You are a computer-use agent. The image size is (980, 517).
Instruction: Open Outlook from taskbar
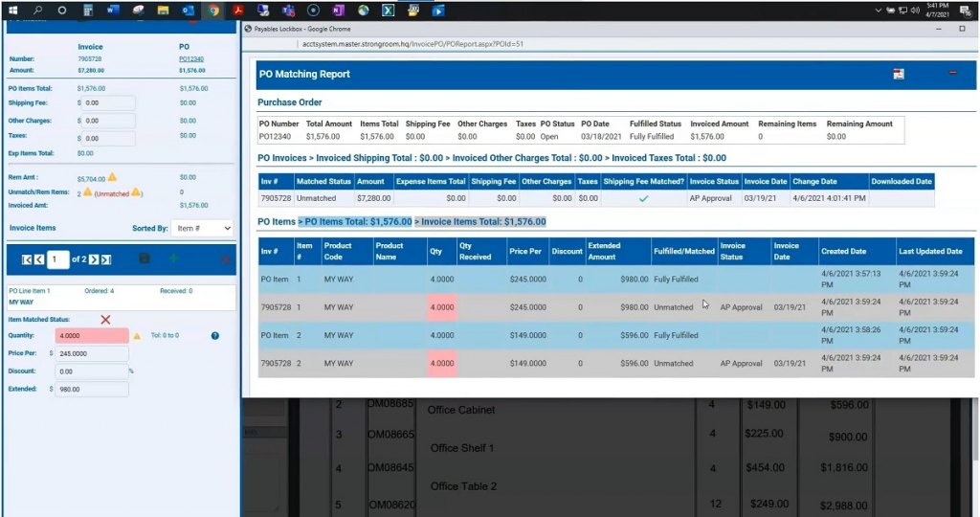click(188, 10)
